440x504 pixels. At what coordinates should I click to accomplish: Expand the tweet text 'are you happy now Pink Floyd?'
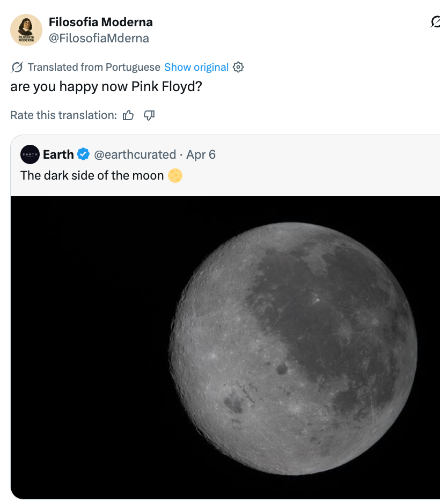tap(106, 86)
